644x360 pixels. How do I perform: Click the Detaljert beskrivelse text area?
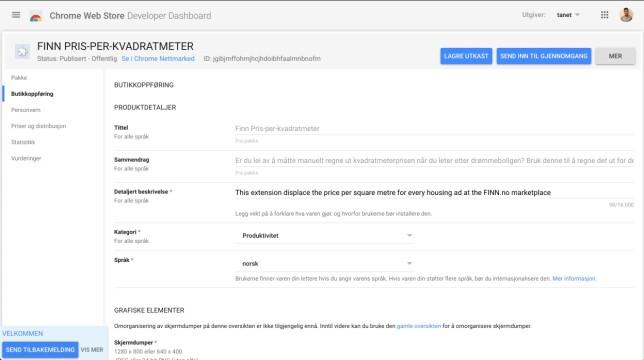(435, 193)
